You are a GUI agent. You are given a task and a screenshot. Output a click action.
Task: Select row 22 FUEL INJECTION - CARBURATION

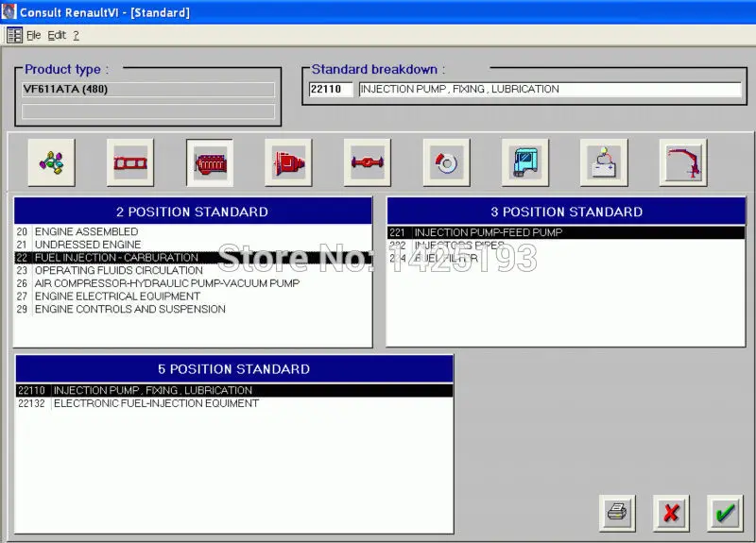click(x=193, y=258)
